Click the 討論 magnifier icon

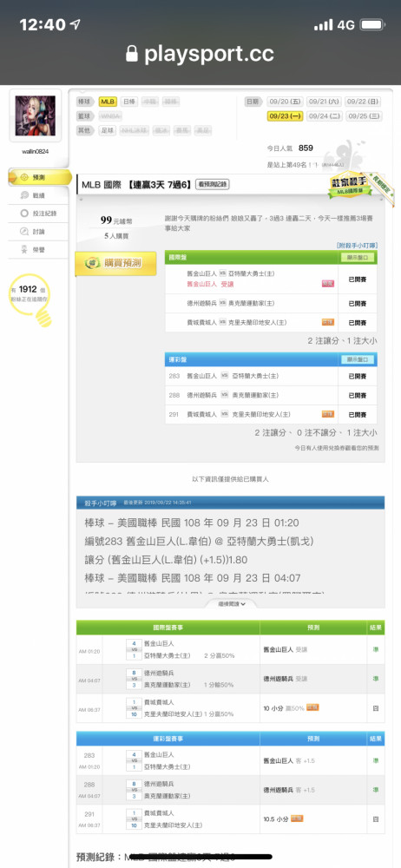pos(23,232)
